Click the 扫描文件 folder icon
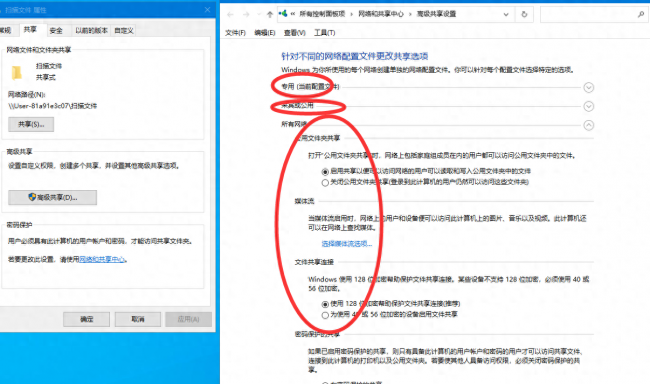 (17, 73)
